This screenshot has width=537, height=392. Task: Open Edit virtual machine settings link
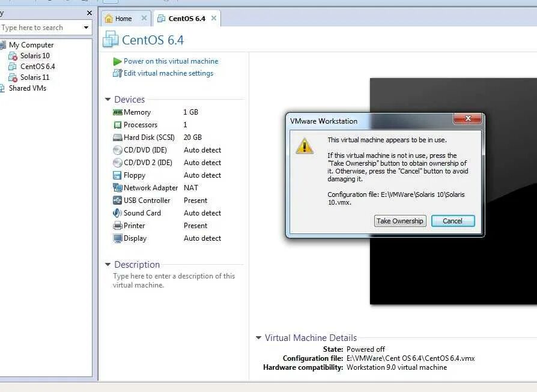coord(169,73)
